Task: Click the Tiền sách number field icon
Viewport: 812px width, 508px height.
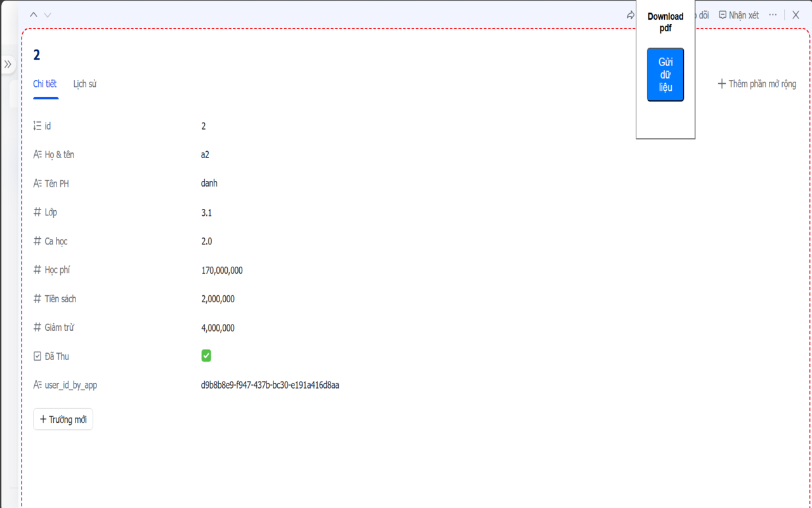Action: pos(37,298)
